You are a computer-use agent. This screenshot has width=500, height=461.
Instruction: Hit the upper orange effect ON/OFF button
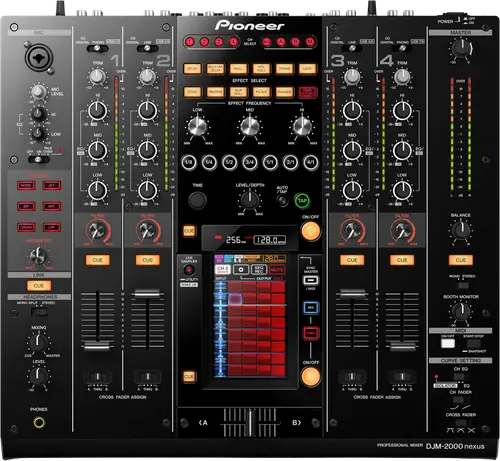click(311, 231)
